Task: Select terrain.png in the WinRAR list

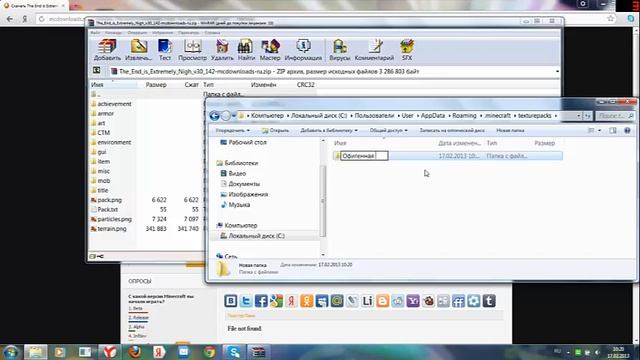Action: point(112,229)
